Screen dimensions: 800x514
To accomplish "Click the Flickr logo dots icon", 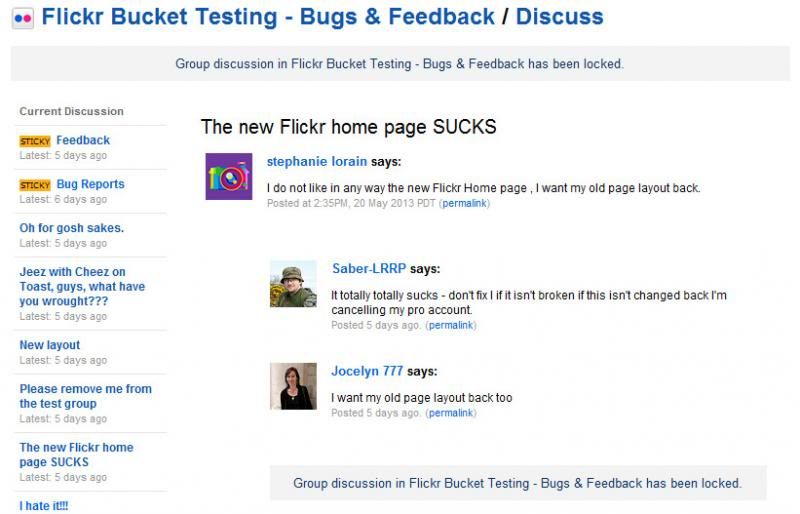I will click(23, 18).
